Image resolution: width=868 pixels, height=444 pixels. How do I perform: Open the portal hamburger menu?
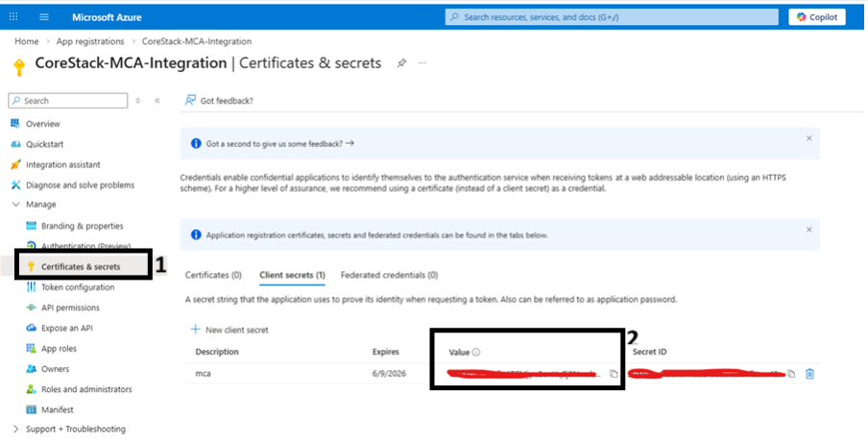click(44, 17)
